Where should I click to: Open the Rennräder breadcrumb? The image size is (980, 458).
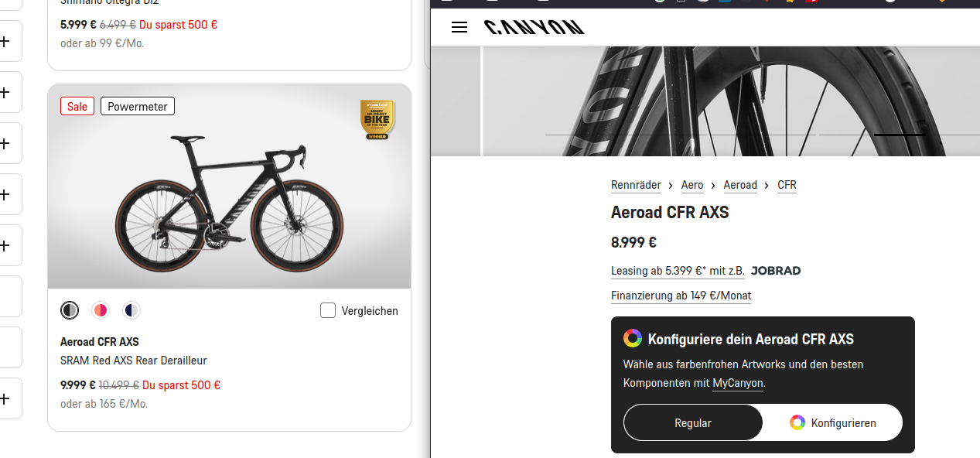636,185
